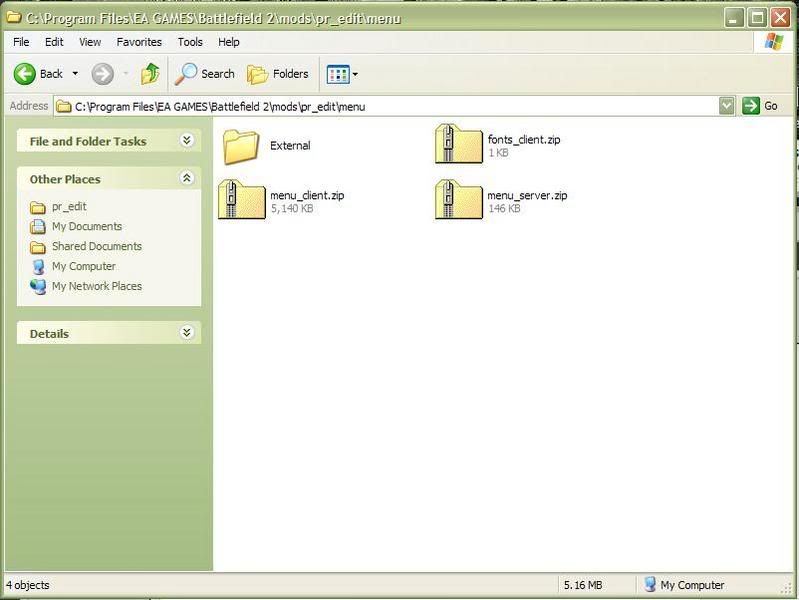Click the pr_edit link in Other Places
The width and height of the screenshot is (799, 600).
[x=69, y=207]
